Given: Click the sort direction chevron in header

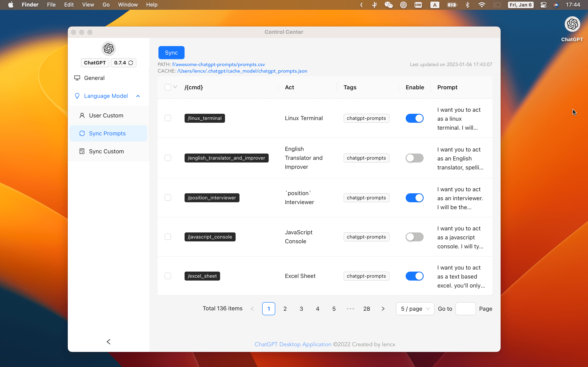Looking at the screenshot, I should pos(175,87).
